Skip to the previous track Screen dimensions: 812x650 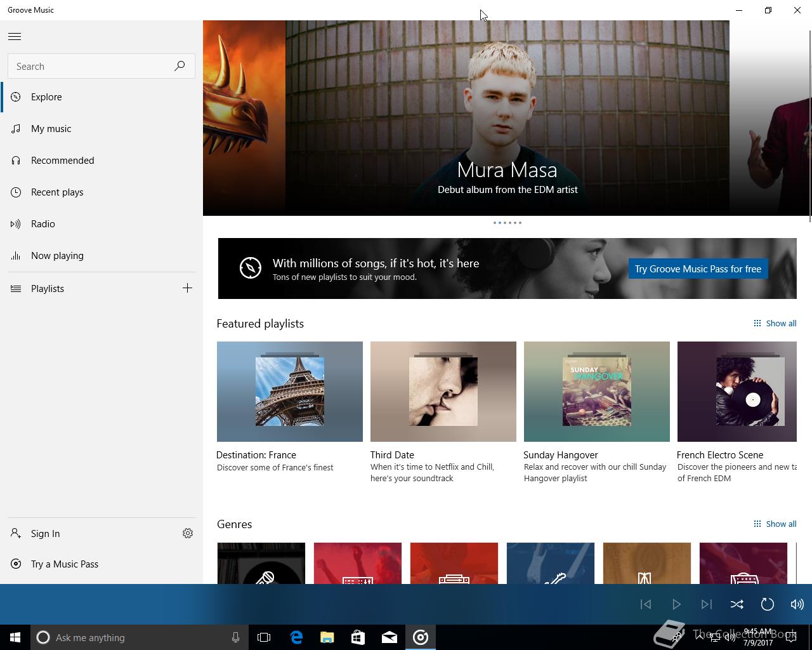click(x=646, y=604)
